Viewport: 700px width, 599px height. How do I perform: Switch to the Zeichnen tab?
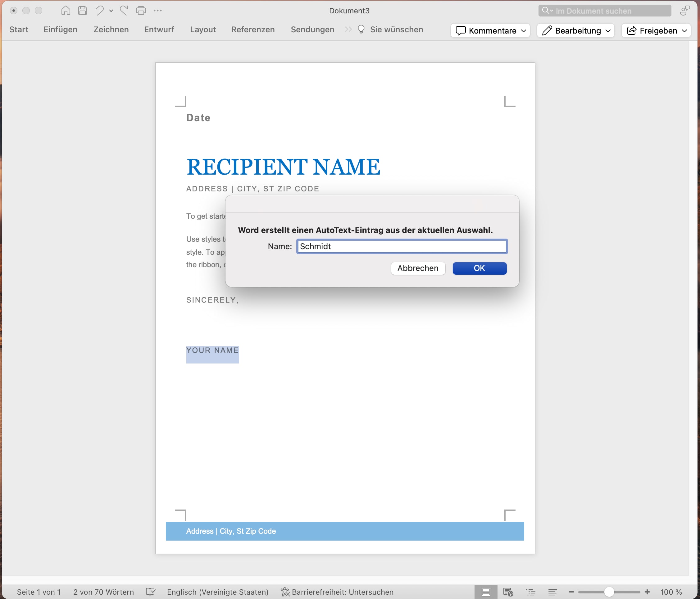111,30
